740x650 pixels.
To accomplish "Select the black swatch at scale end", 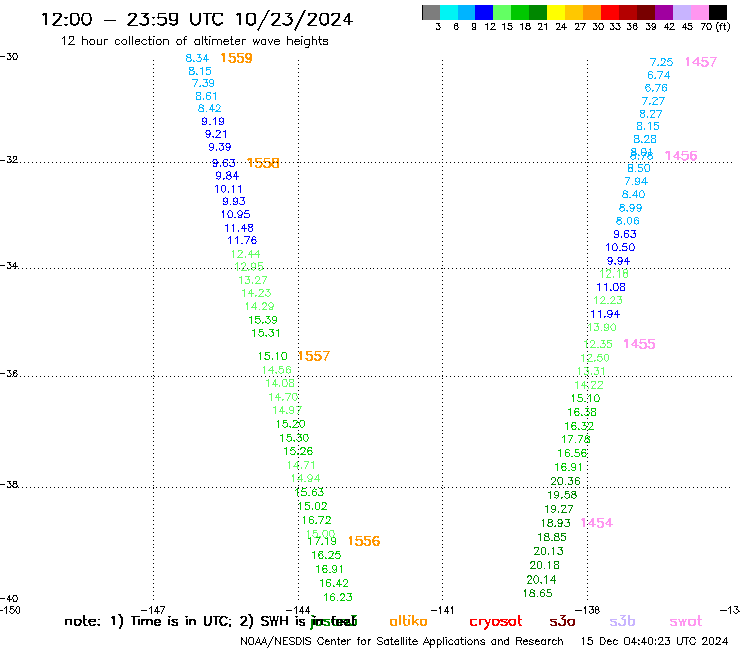I will (717, 12).
